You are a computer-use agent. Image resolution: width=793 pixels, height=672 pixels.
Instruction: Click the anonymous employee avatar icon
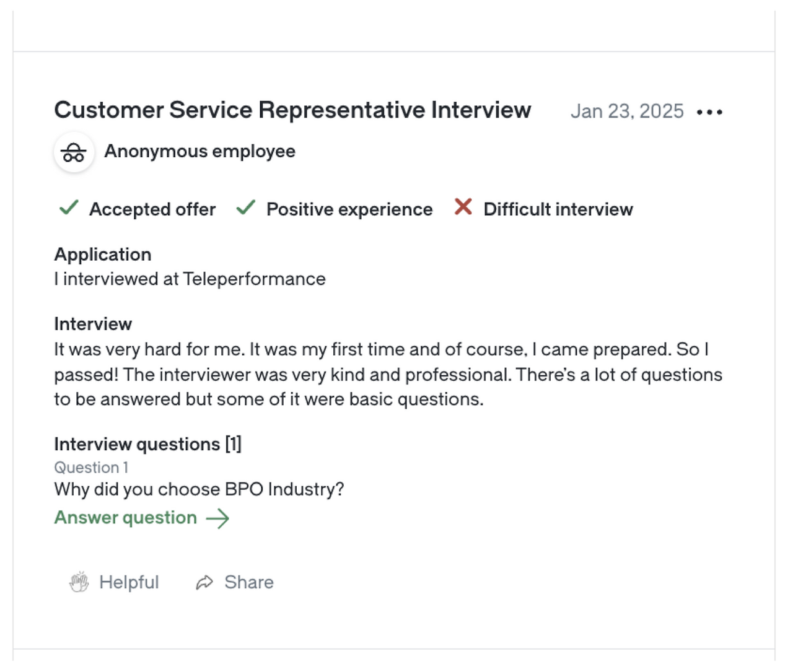(x=74, y=152)
